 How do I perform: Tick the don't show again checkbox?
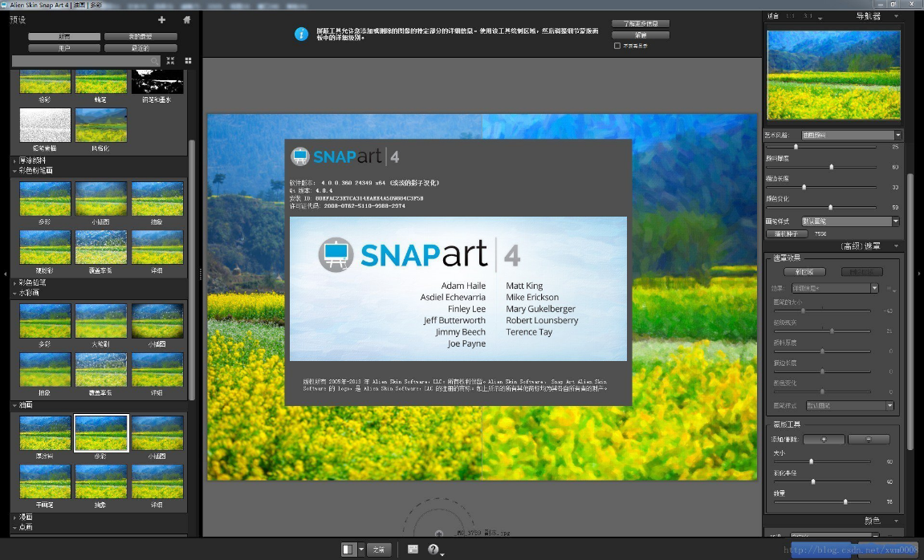pos(617,46)
